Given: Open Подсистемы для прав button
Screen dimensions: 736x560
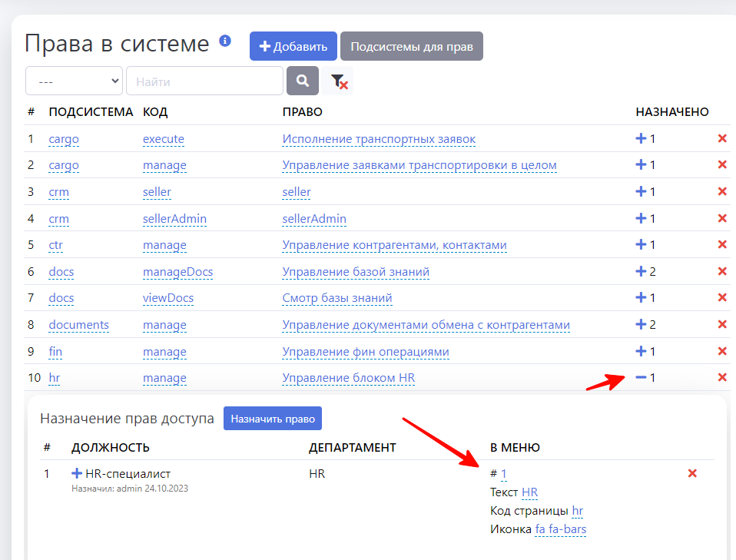Looking at the screenshot, I should coord(411,46).
